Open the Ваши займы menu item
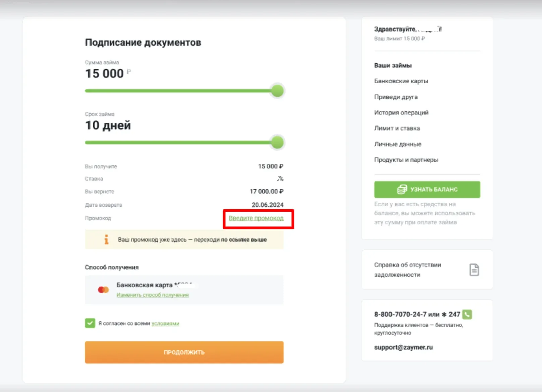Viewport: 542px width, 392px height. pos(393,65)
